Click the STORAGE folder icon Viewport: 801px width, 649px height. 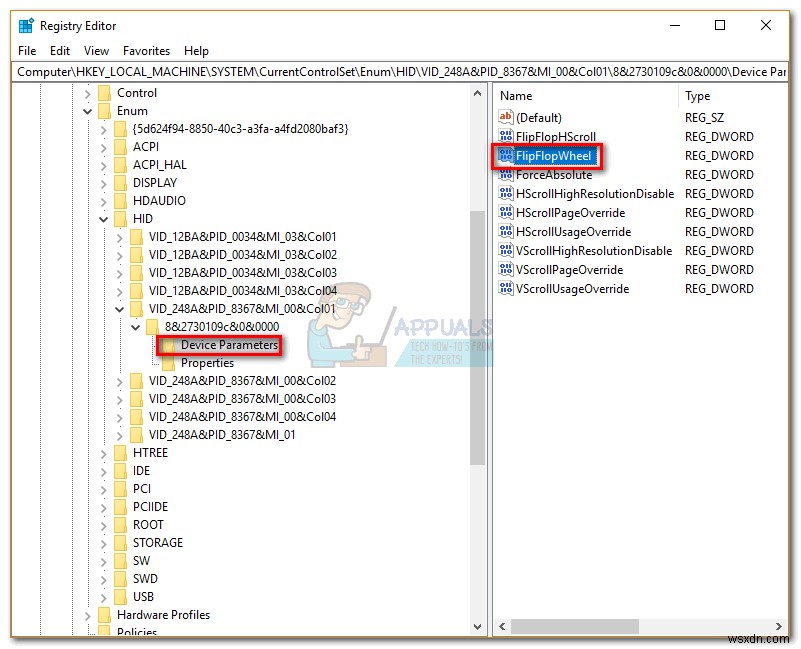coord(120,543)
